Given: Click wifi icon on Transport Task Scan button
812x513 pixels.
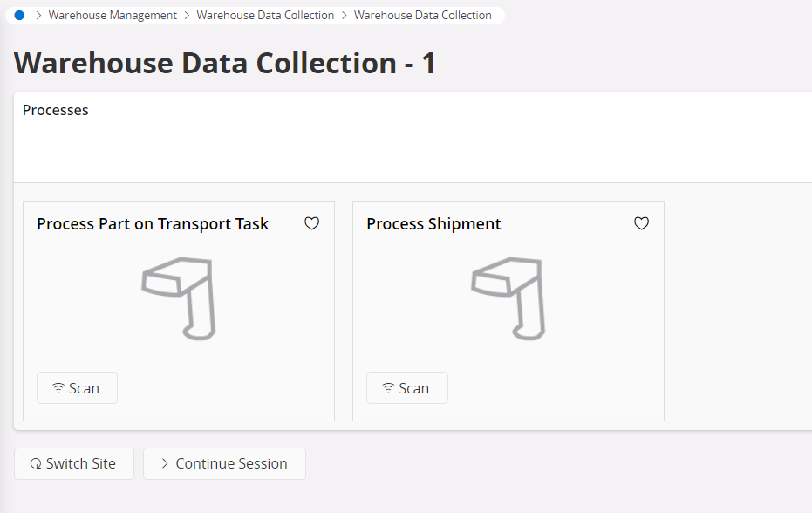Looking at the screenshot, I should coord(58,387).
